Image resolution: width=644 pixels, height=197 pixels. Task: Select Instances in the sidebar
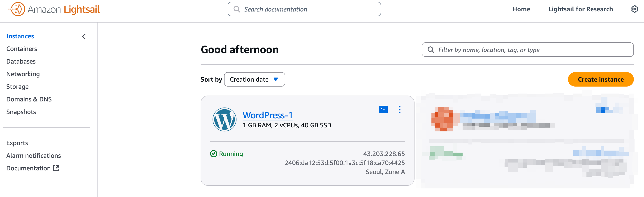pos(20,36)
